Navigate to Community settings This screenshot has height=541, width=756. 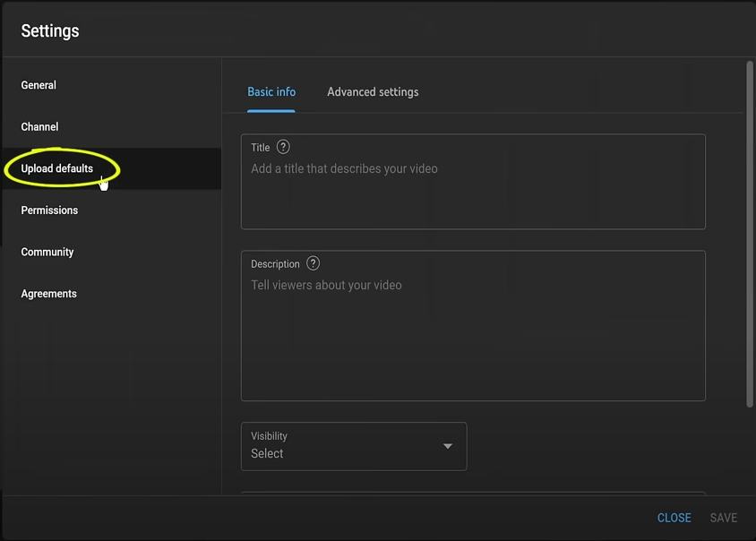(x=47, y=252)
